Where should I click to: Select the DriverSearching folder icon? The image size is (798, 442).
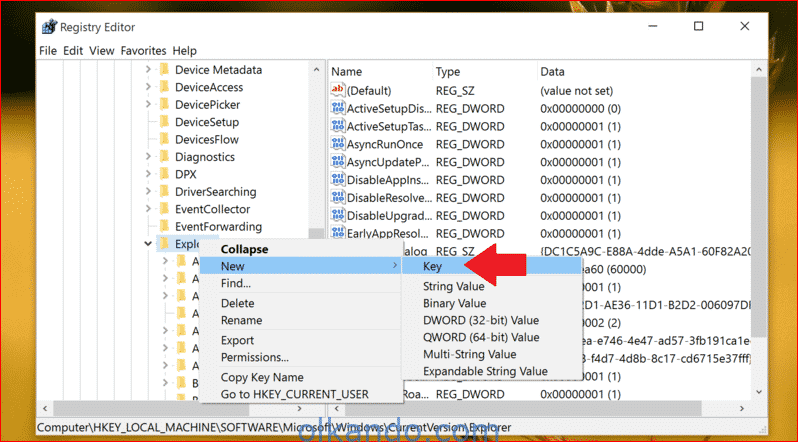coord(164,191)
